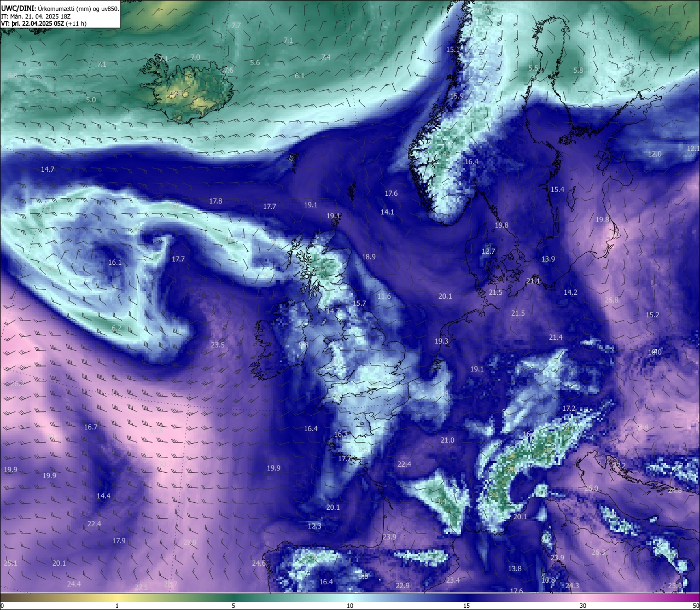Image resolution: width=700 pixels, height=610 pixels.
Task: Click the '30' tick on the colour scale
Action: point(583,606)
